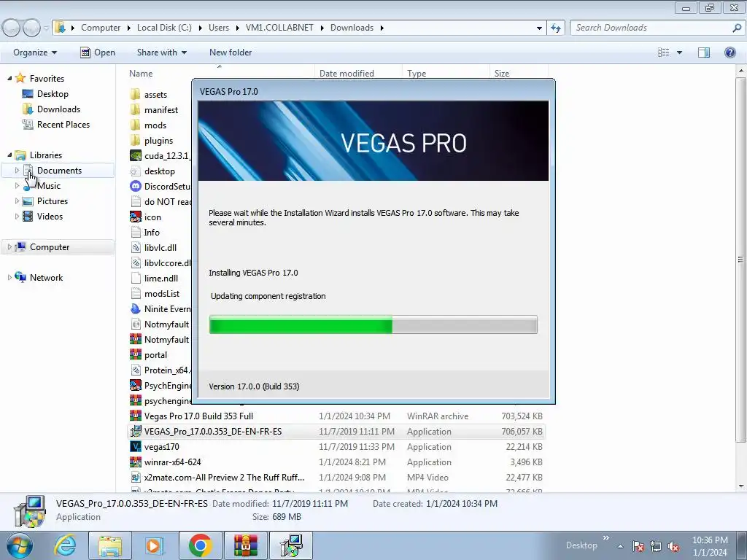
Task: Launch Internet Explorer from the taskbar
Action: tap(65, 545)
